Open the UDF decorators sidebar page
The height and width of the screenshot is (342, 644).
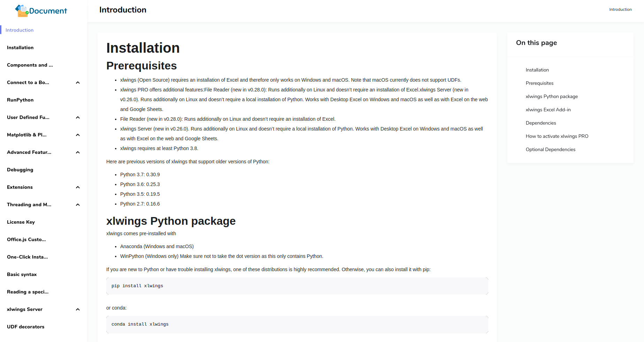[x=26, y=327]
